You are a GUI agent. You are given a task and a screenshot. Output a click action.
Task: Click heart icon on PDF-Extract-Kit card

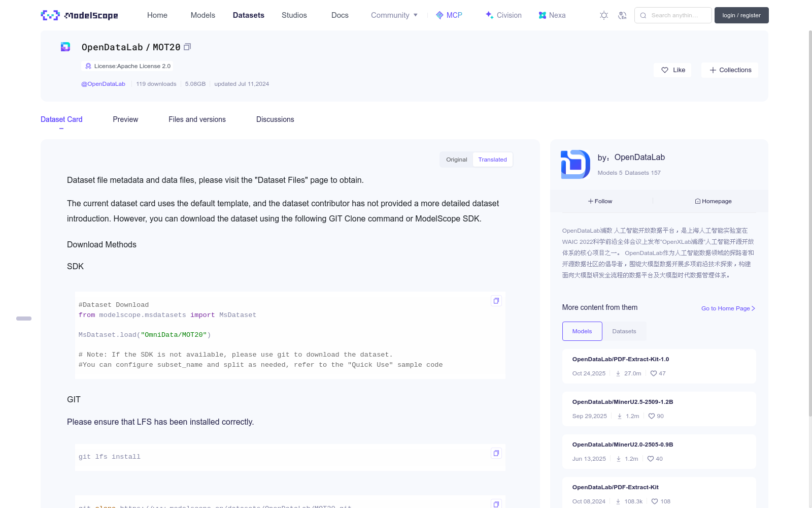pos(655,501)
